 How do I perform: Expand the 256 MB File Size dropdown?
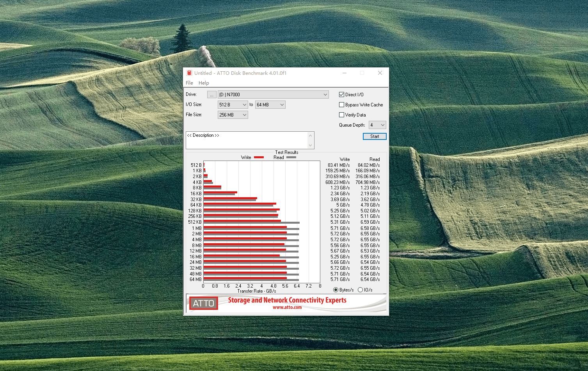click(x=233, y=115)
